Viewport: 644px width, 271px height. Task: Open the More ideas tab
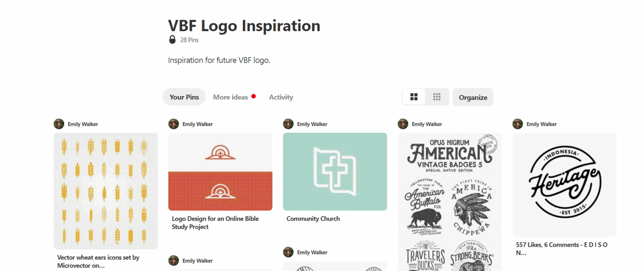click(x=231, y=97)
